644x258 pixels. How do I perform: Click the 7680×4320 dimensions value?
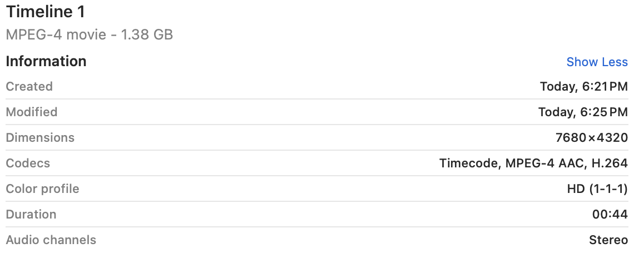(591, 138)
